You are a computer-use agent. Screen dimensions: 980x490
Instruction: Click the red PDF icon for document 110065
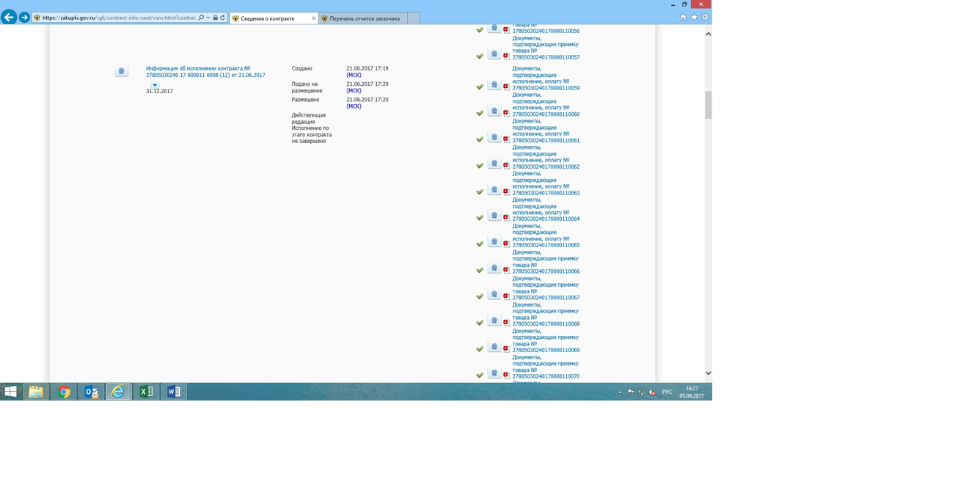tap(506, 244)
